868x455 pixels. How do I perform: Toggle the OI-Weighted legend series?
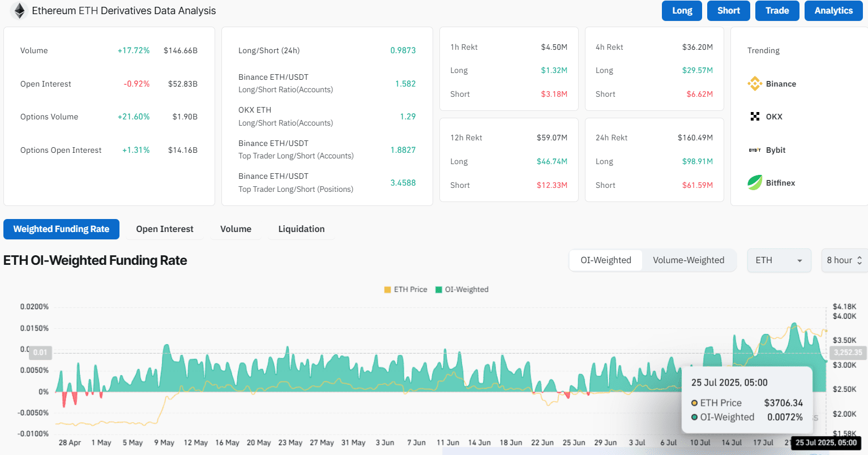[x=461, y=289]
